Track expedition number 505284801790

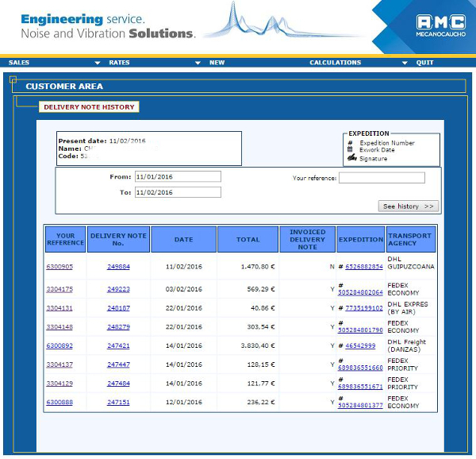(360, 330)
